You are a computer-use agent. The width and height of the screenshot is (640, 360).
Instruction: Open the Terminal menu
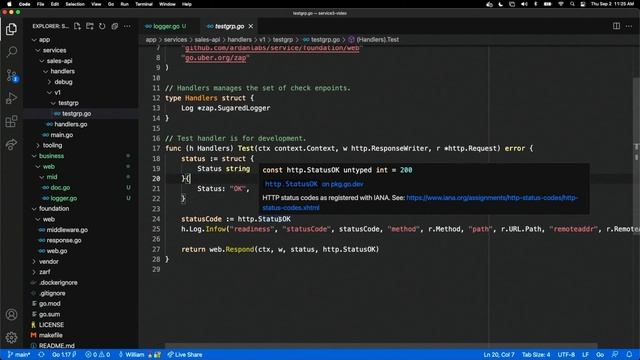[x=144, y=4]
